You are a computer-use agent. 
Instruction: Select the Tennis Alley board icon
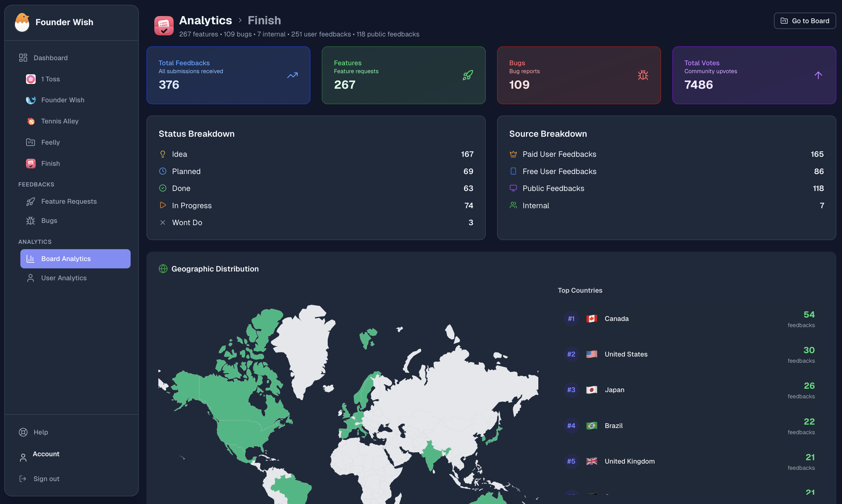click(31, 121)
